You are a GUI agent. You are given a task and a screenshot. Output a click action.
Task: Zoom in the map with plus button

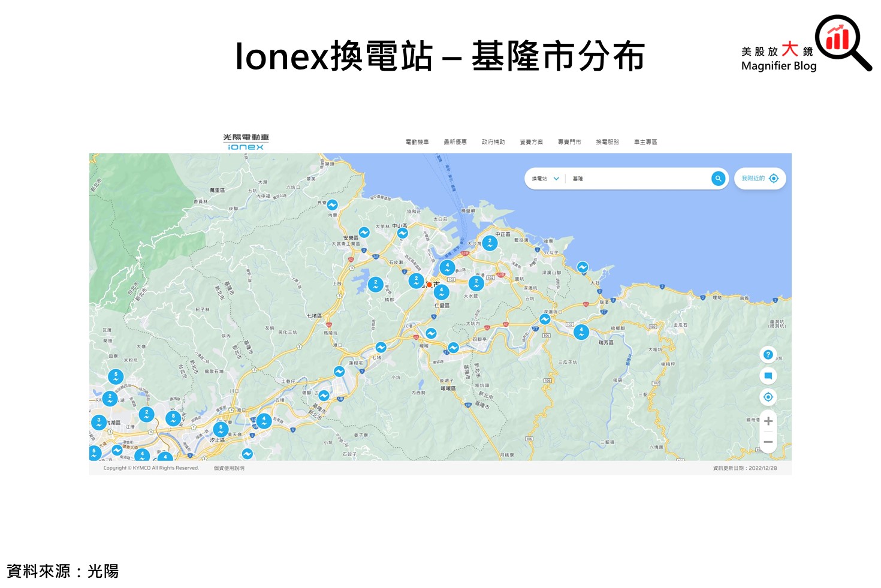(x=768, y=421)
